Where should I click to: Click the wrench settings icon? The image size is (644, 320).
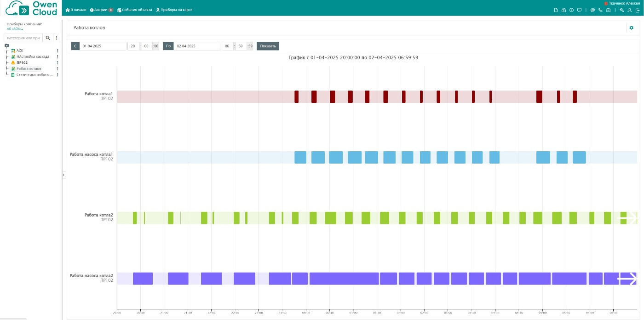click(622, 10)
